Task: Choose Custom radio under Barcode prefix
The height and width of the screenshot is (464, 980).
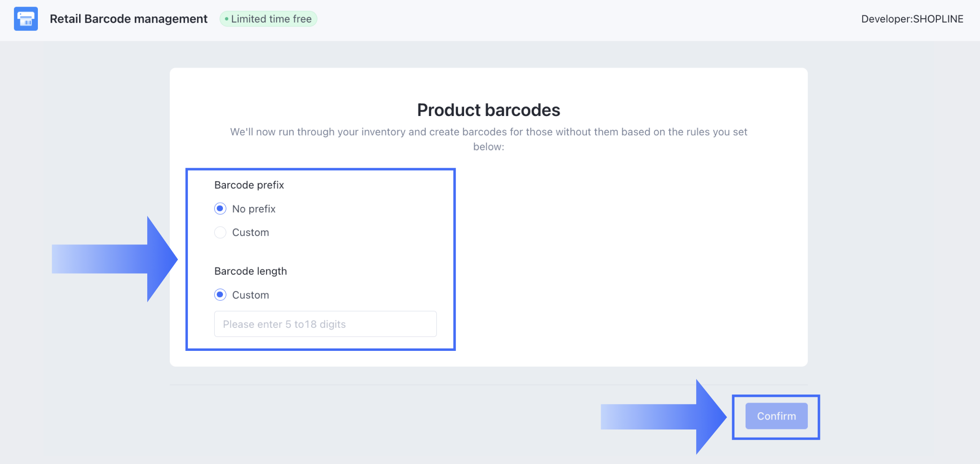Action: tap(220, 232)
